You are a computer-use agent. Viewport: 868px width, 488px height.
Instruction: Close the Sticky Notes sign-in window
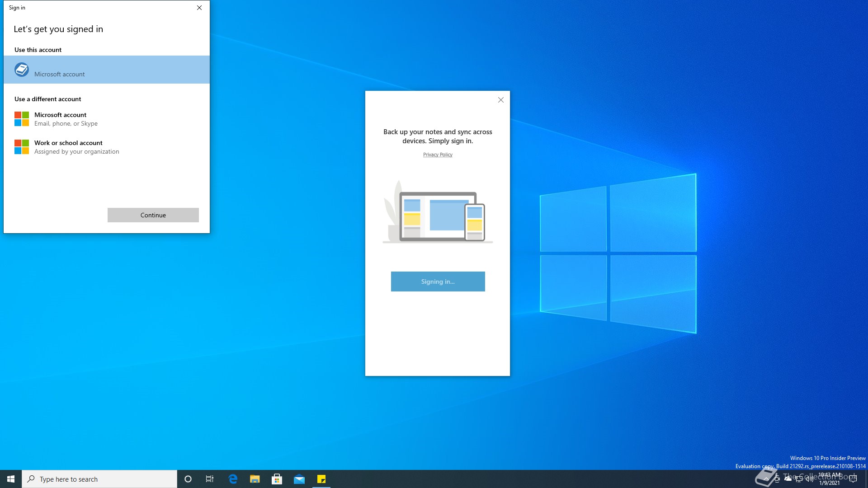click(x=500, y=100)
